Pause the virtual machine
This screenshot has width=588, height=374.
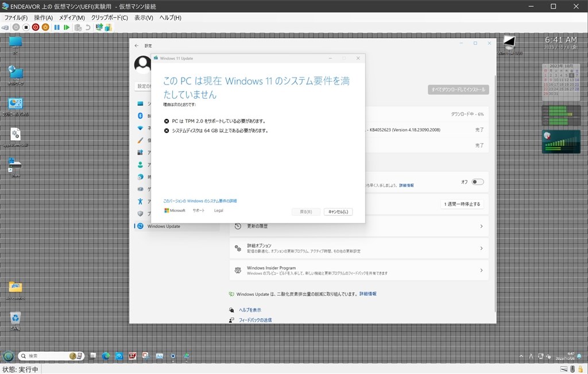point(57,28)
